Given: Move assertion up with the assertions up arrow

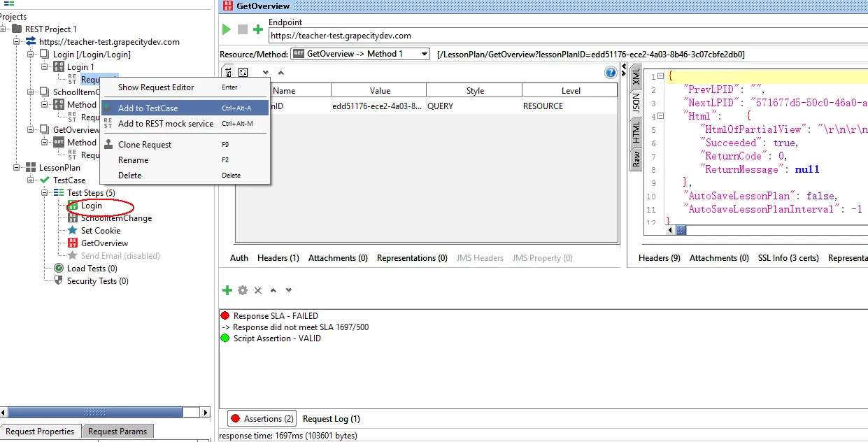Looking at the screenshot, I should tap(273, 290).
